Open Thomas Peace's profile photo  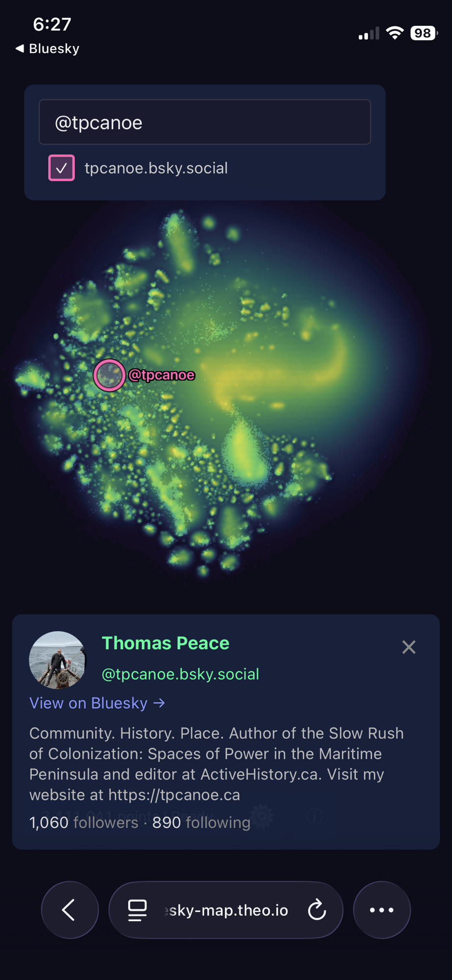(x=58, y=660)
